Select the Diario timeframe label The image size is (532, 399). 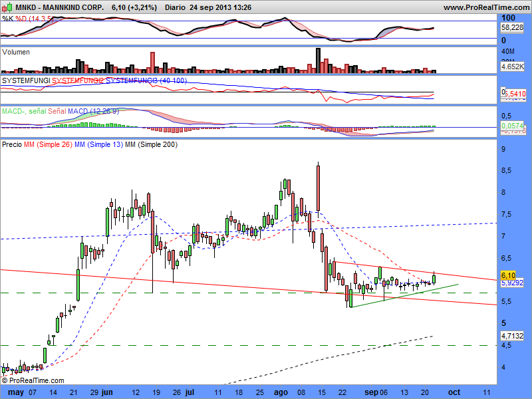point(175,7)
